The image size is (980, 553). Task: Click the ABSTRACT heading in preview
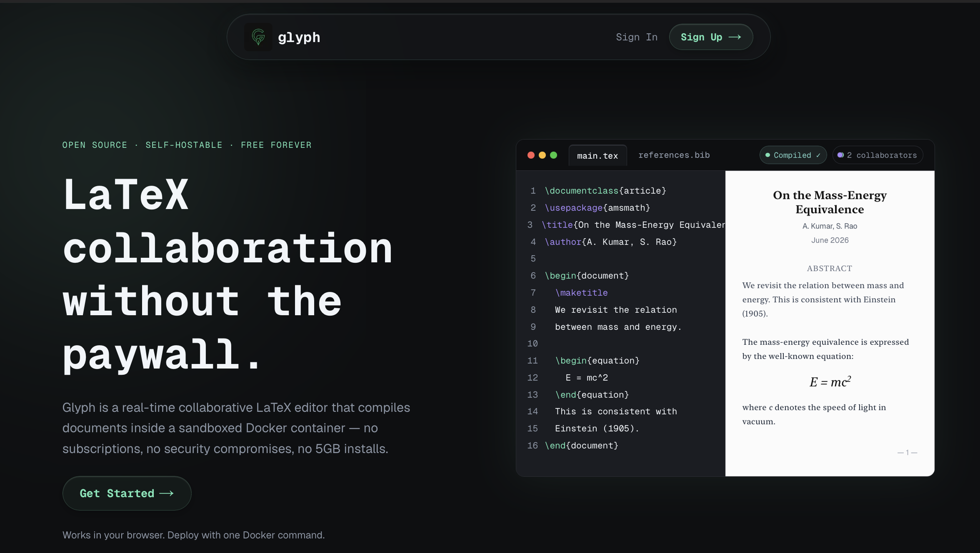(x=830, y=269)
